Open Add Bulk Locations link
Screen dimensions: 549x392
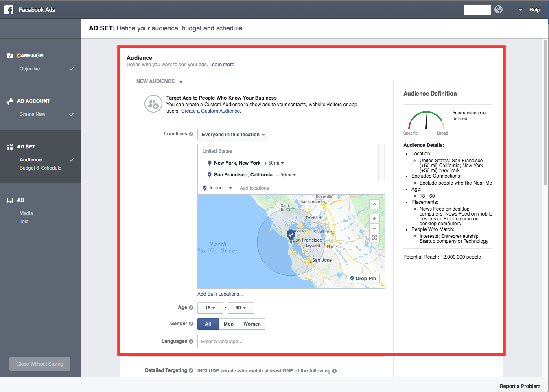(220, 294)
